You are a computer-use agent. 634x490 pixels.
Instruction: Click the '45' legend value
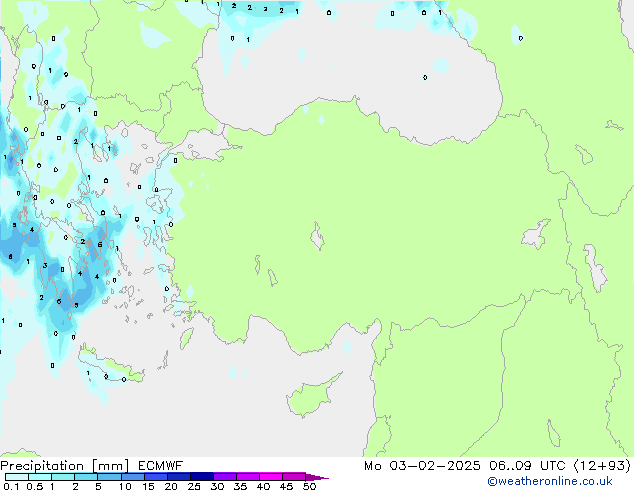(x=286, y=486)
